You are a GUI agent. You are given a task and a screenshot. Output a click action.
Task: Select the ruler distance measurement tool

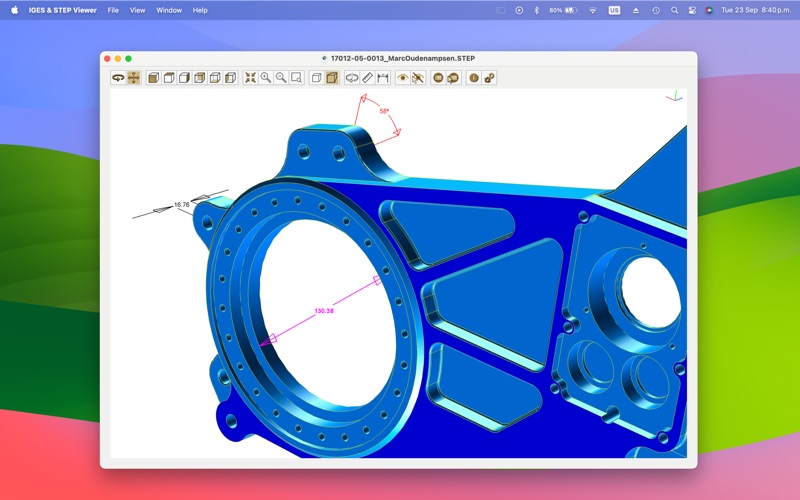[x=367, y=78]
